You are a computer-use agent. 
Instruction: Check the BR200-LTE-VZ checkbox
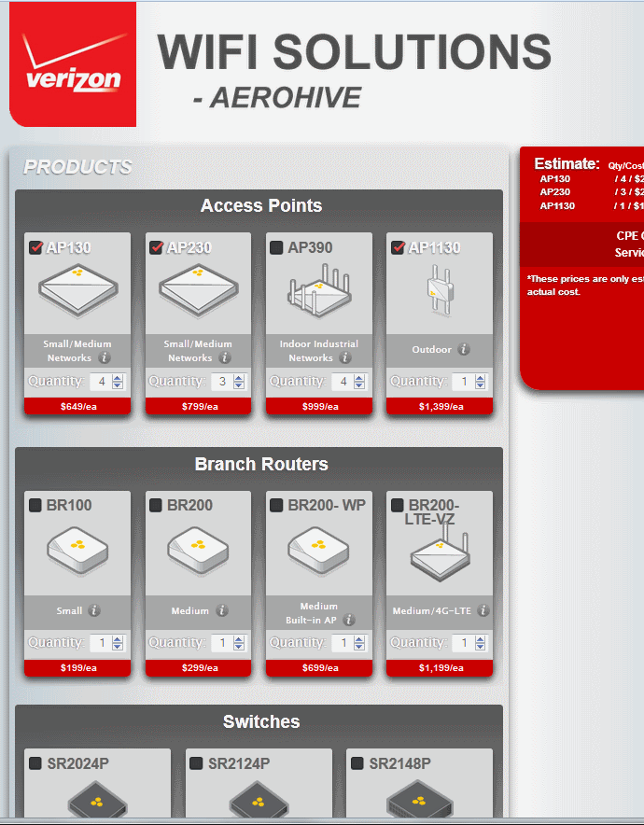tap(398, 505)
